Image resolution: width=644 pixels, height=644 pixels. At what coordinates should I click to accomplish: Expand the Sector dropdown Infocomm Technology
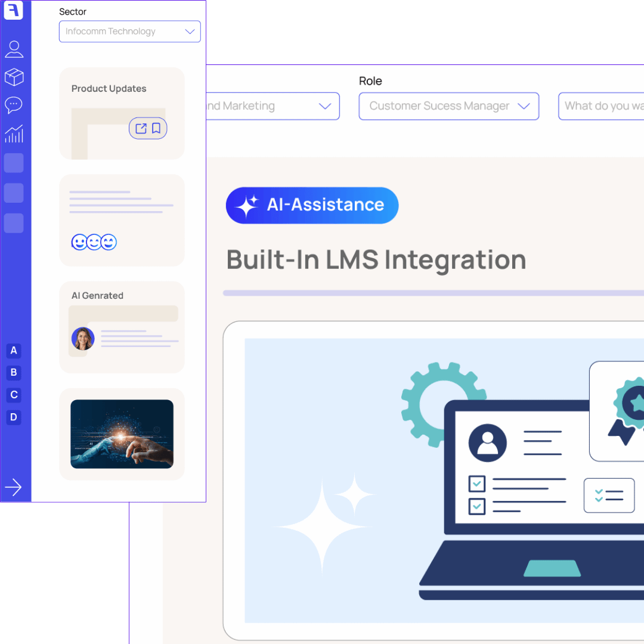pos(129,32)
